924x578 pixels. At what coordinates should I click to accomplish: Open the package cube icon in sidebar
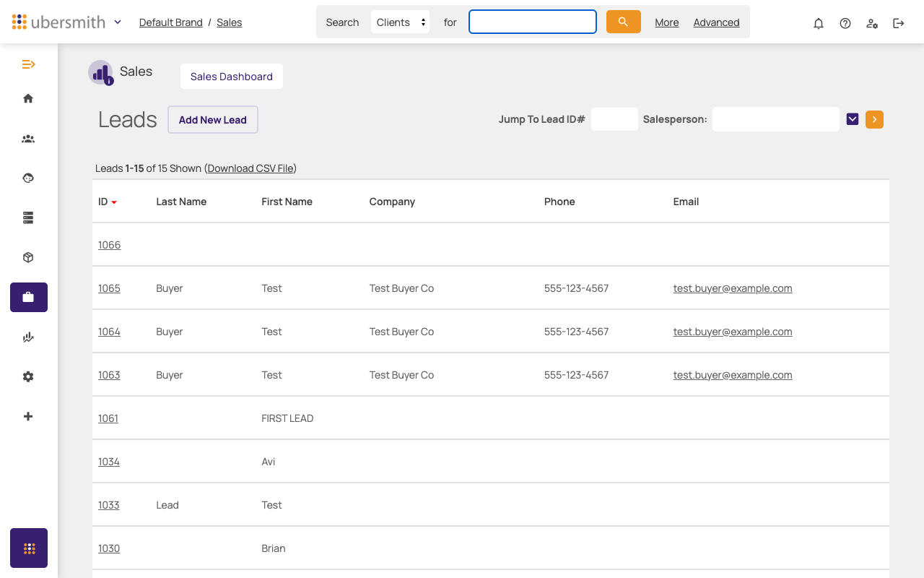28,257
